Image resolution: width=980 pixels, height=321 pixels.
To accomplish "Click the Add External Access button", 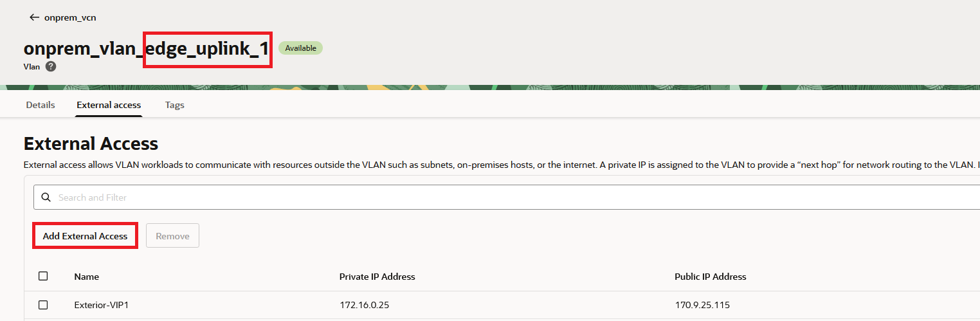I will tap(85, 236).
